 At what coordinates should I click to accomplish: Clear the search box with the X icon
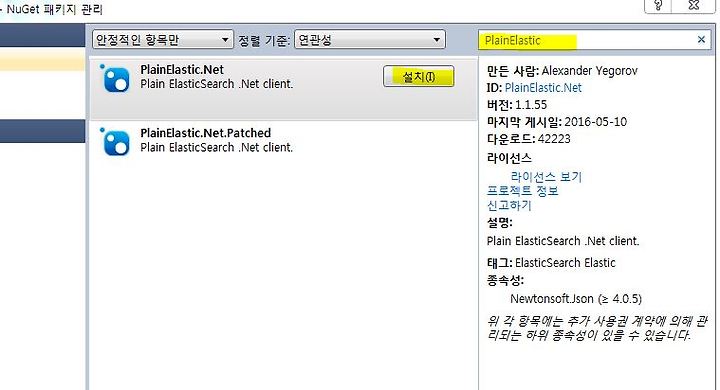coord(701,40)
